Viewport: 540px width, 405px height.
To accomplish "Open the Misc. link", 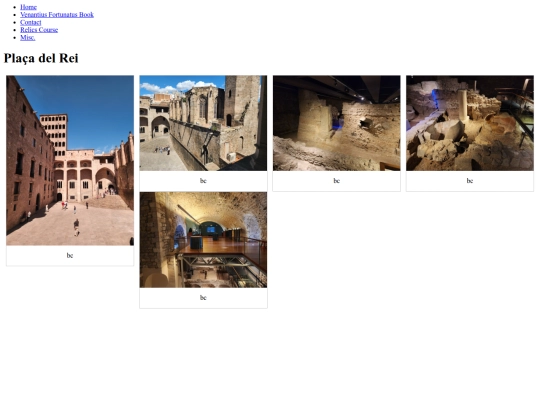I will pos(28,37).
